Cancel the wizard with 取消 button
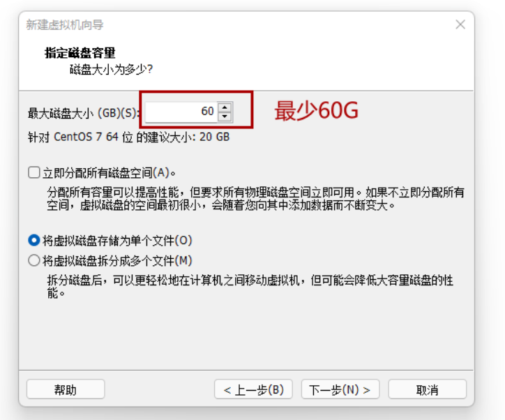Image resolution: width=505 pixels, height=420 pixels. coord(428,389)
